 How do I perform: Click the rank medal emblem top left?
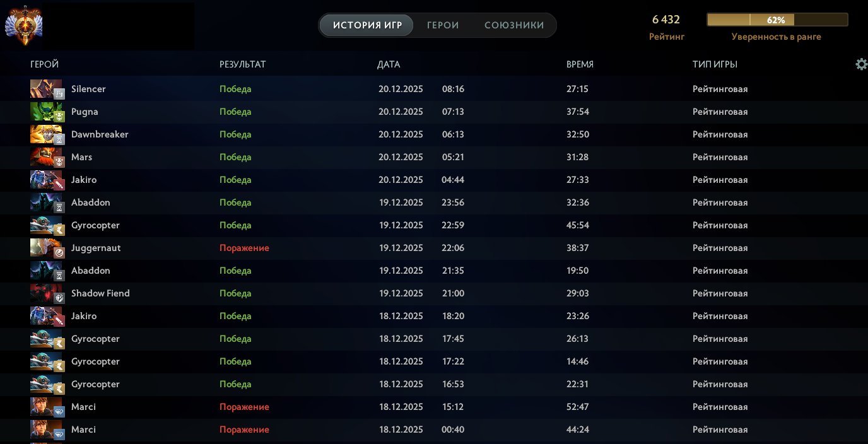pyautogui.click(x=24, y=26)
